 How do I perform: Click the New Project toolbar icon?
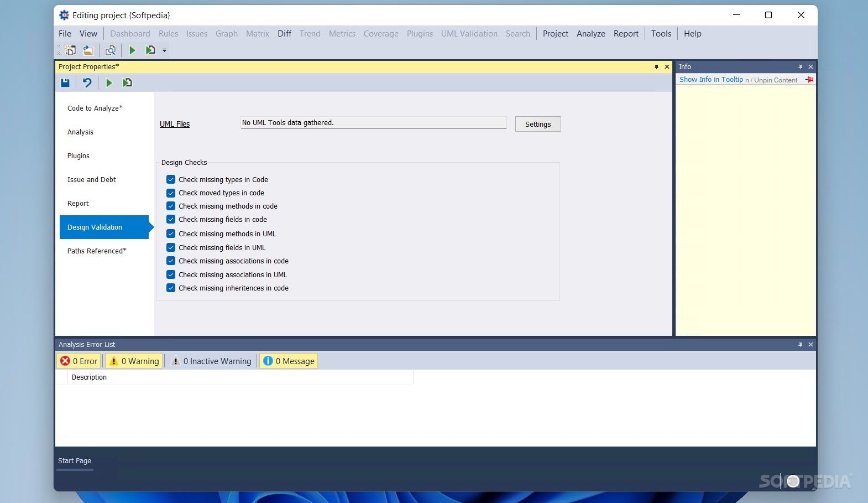pyautogui.click(x=70, y=50)
